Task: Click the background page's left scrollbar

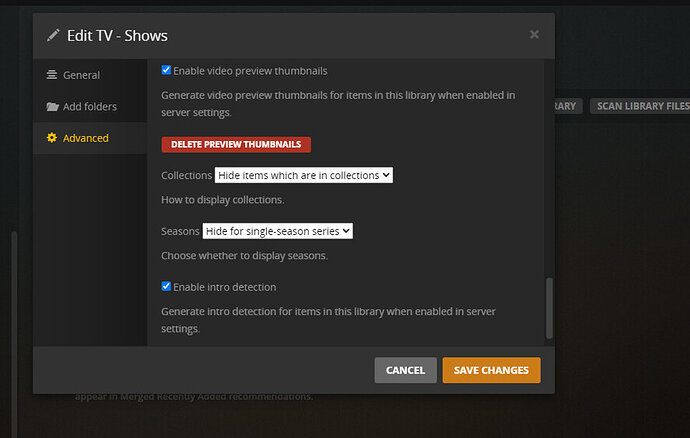Action: tap(15, 335)
